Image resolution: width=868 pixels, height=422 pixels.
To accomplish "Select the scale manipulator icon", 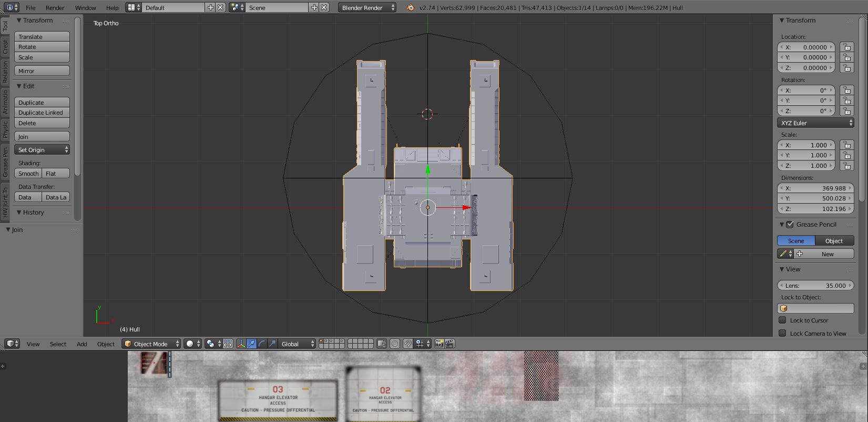I will pos(272,344).
